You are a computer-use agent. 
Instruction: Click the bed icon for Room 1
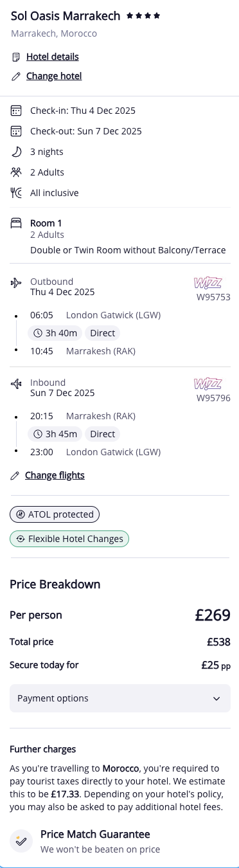[16, 224]
